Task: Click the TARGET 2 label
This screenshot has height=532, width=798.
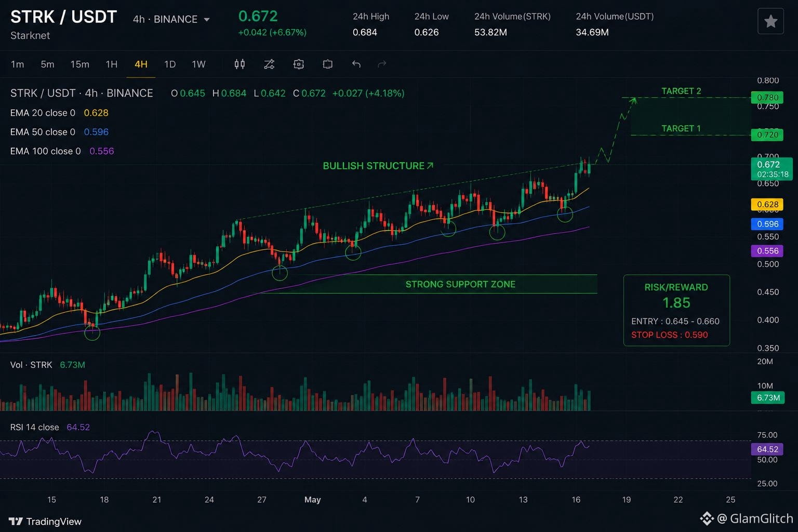Action: (681, 91)
